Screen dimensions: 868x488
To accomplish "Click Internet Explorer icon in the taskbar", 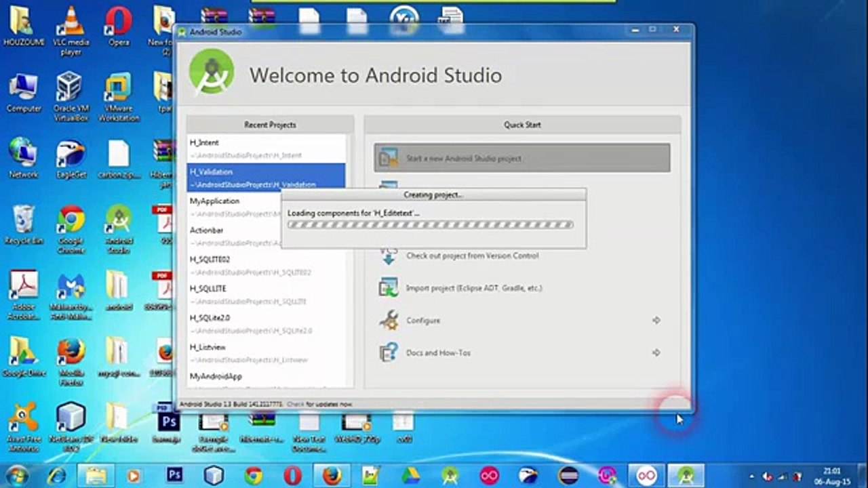I will point(57,476).
